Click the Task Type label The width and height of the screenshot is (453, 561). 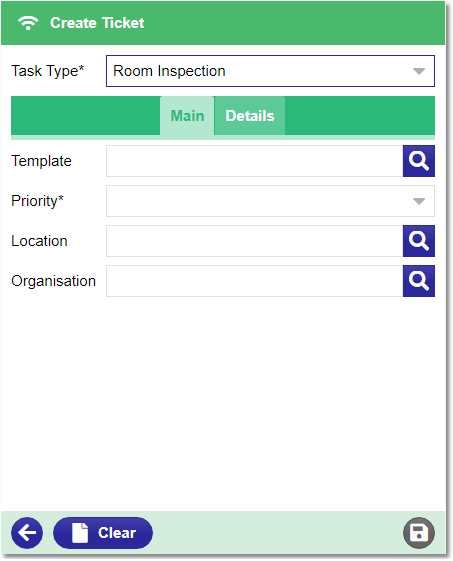48,71
